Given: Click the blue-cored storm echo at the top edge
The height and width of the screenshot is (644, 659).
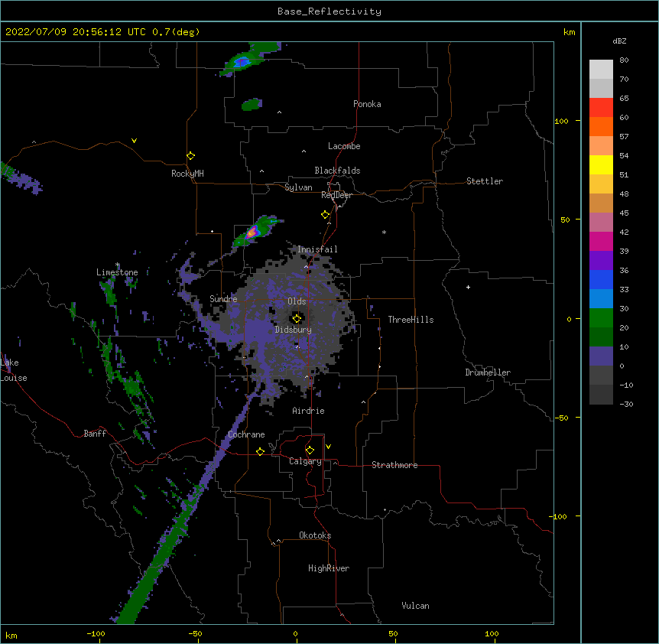Looking at the screenshot, I should click(x=242, y=62).
